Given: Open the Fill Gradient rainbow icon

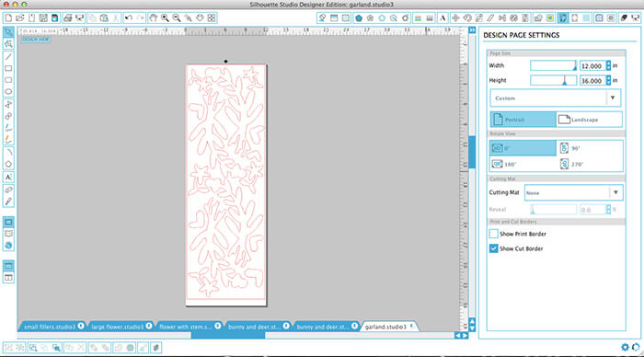Looking at the screenshot, I should (x=418, y=18).
